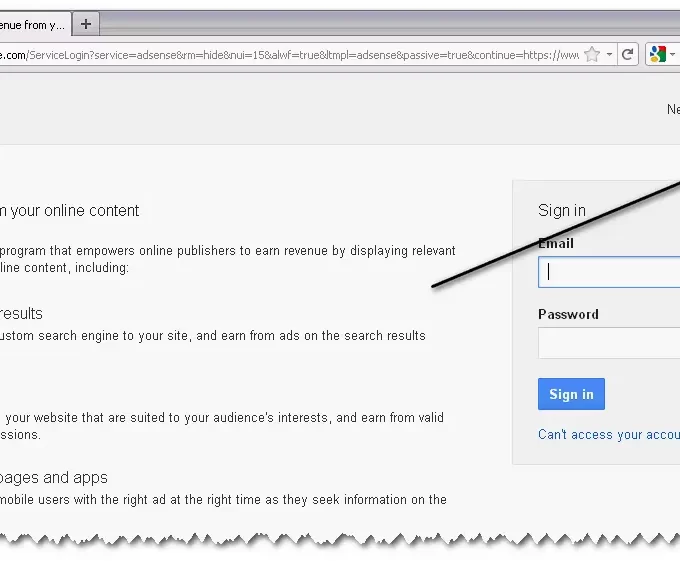Click into the Password input field
Screen dimensions: 680x561
coord(609,343)
